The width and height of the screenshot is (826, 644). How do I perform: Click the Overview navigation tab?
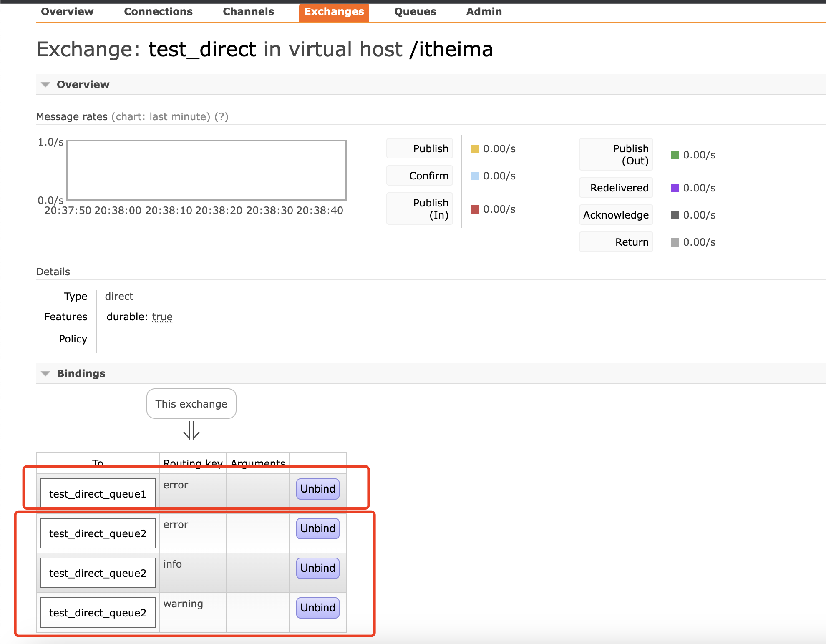pos(67,12)
